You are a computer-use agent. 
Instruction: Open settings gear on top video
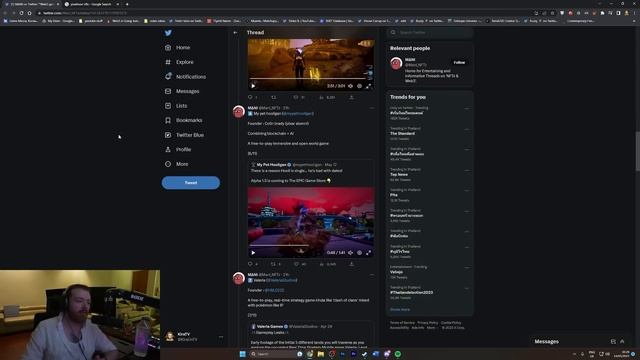point(359,86)
